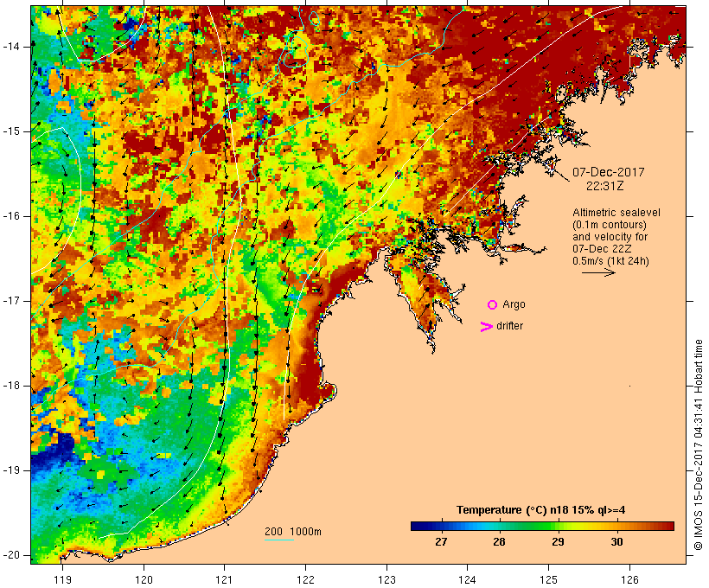Click the '28' colorbar tick label
This screenshot has width=709, height=588.
coord(499,541)
